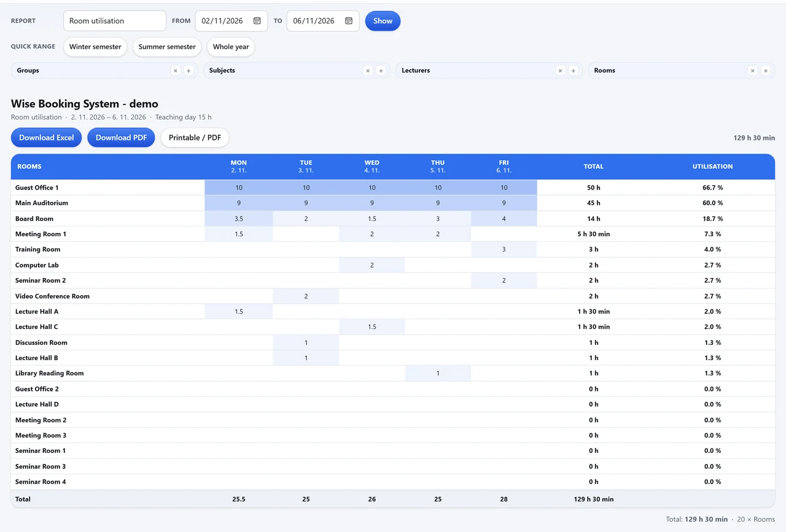
Task: Select the Main Auditorium row label
Action: coord(42,203)
